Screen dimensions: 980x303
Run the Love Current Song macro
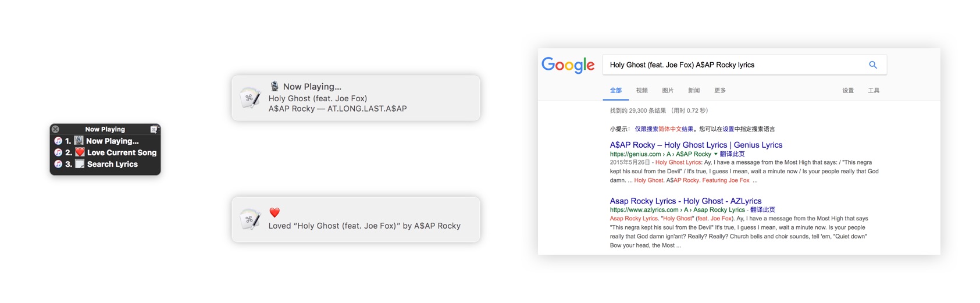point(122,152)
